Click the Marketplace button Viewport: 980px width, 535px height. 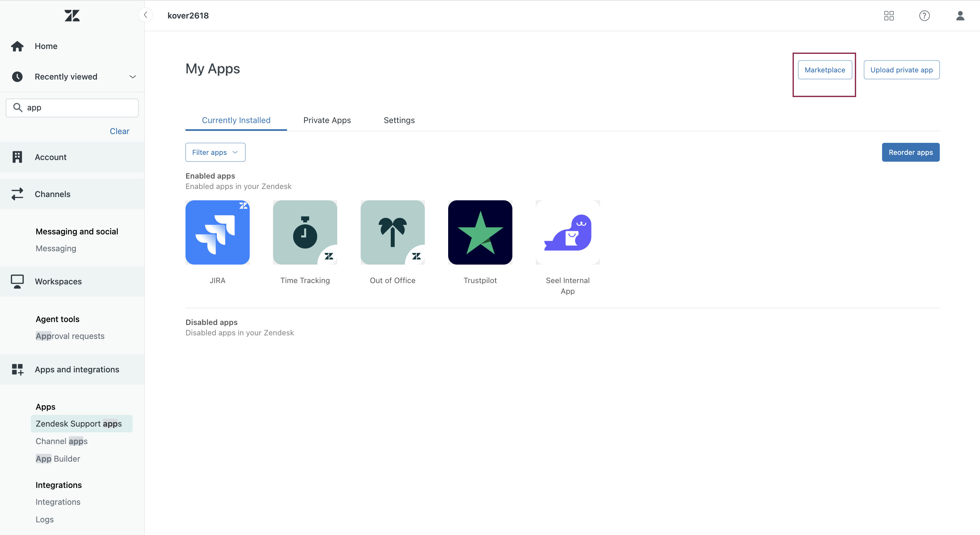pos(824,70)
